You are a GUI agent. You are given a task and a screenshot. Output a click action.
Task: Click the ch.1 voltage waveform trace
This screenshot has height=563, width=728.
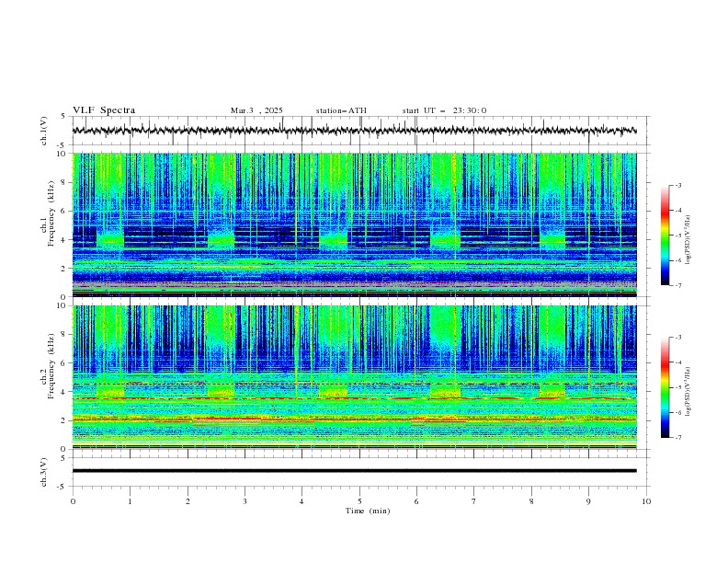(x=354, y=131)
